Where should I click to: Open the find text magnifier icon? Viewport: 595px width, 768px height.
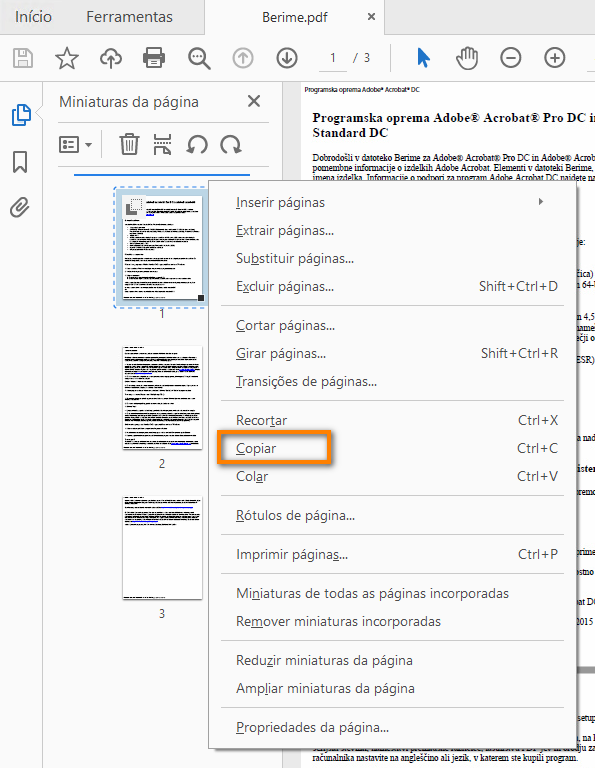(x=199, y=58)
